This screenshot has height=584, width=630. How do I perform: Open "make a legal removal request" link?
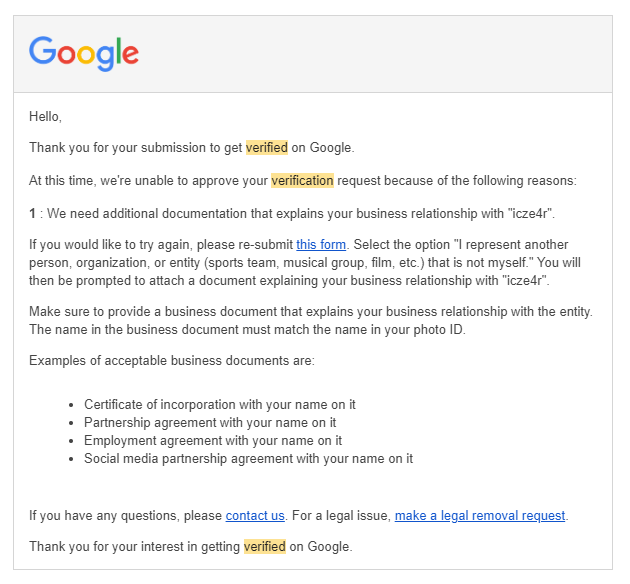click(480, 515)
